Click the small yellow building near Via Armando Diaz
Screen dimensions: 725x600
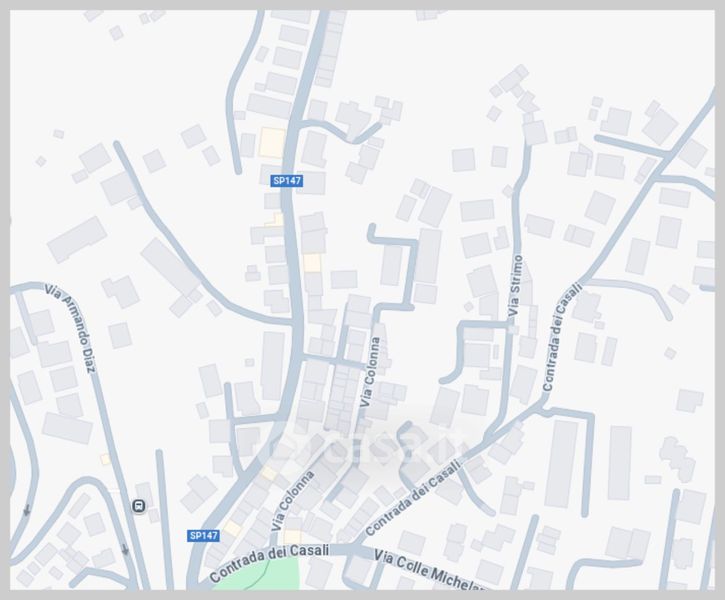[x=105, y=459]
